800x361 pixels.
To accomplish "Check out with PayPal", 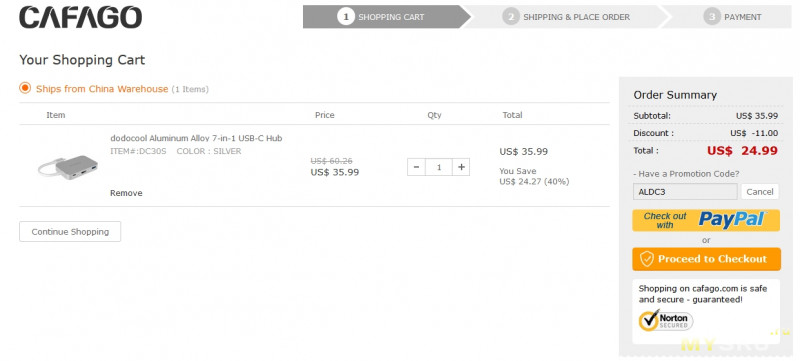I will [706, 220].
